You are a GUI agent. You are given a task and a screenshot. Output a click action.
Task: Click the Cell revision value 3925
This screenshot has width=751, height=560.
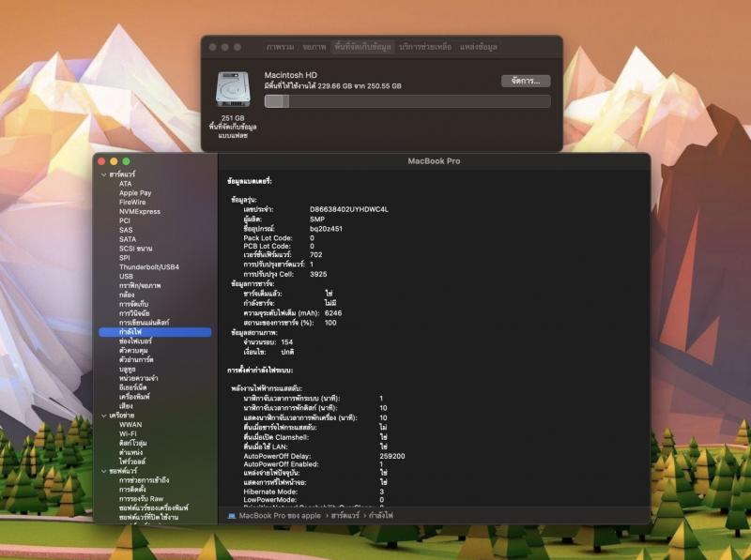pyautogui.click(x=318, y=274)
